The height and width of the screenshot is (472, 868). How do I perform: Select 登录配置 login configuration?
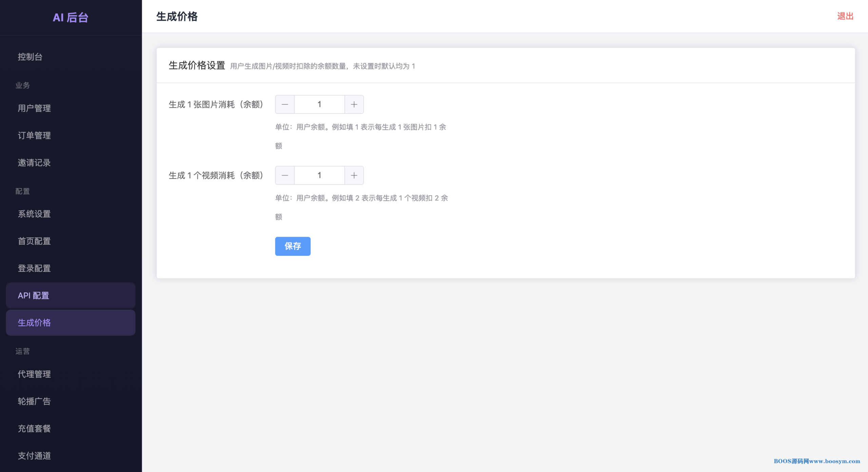(x=34, y=268)
